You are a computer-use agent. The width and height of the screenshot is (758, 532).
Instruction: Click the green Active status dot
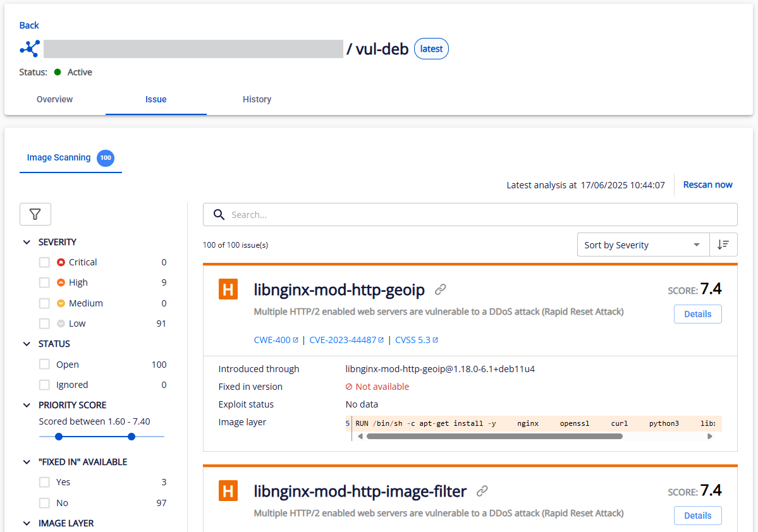coord(58,72)
